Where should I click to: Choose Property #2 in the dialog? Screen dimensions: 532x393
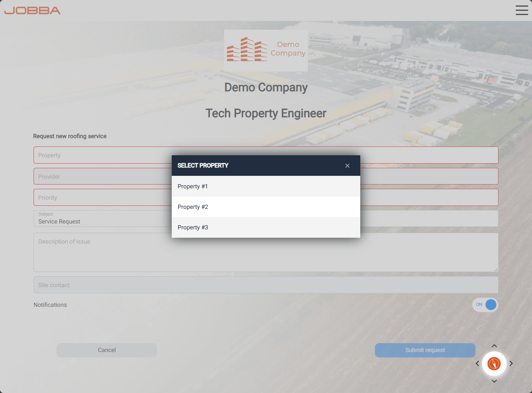(266, 207)
